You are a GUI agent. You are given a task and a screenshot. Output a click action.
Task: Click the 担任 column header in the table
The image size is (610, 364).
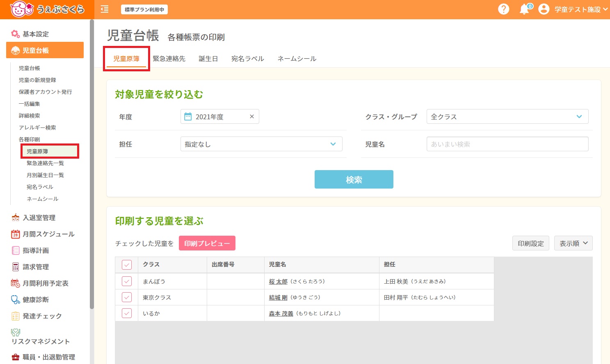[436, 265]
